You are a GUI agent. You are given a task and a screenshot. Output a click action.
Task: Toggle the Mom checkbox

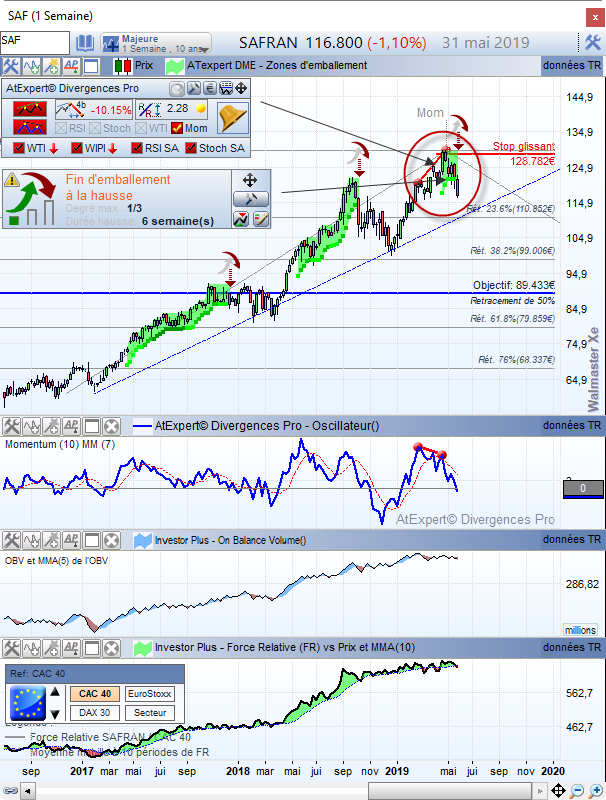pos(177,128)
